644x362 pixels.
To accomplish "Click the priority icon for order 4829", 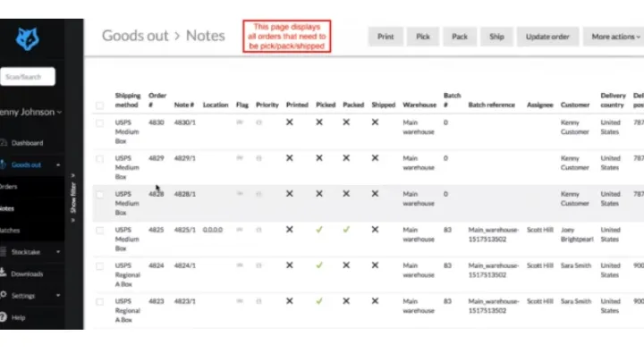I will click(258, 158).
